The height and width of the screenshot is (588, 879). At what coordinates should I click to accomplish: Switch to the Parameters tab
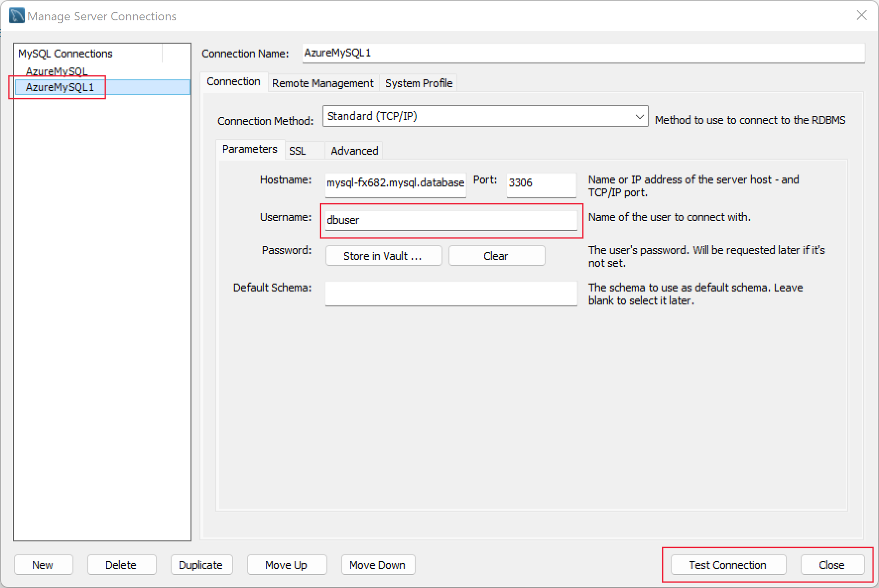coord(250,149)
